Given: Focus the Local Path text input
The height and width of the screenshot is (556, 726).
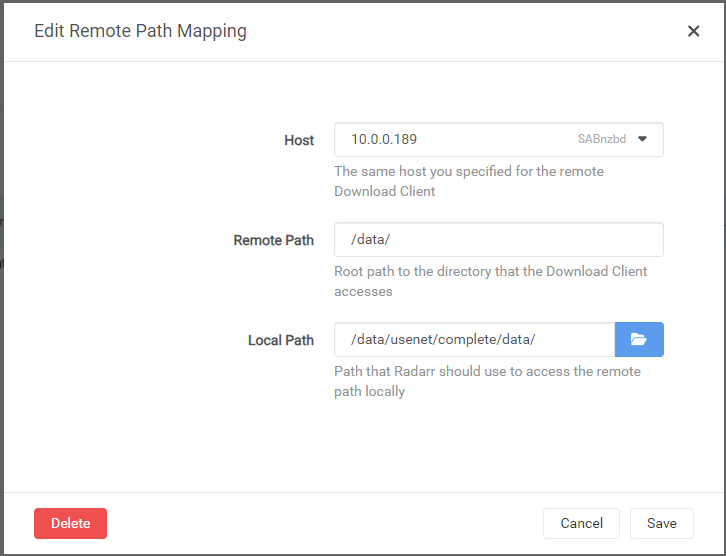Looking at the screenshot, I should (475, 339).
